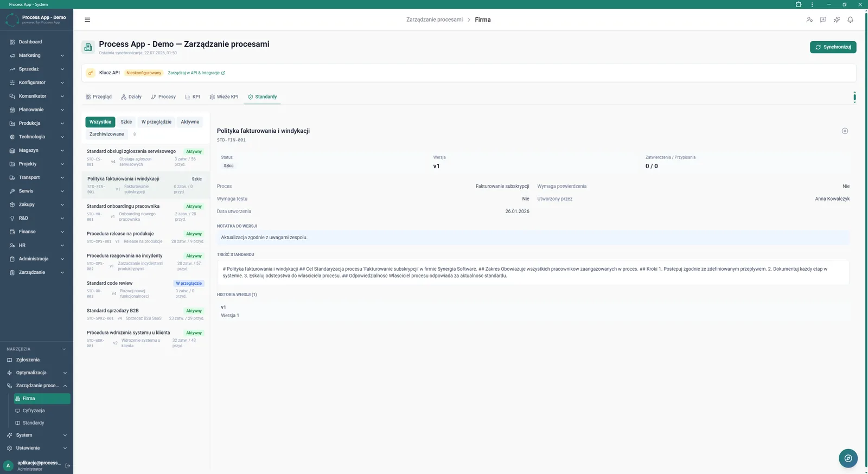Click the Technologia gear icon
This screenshot has width=868, height=474.
point(12,137)
